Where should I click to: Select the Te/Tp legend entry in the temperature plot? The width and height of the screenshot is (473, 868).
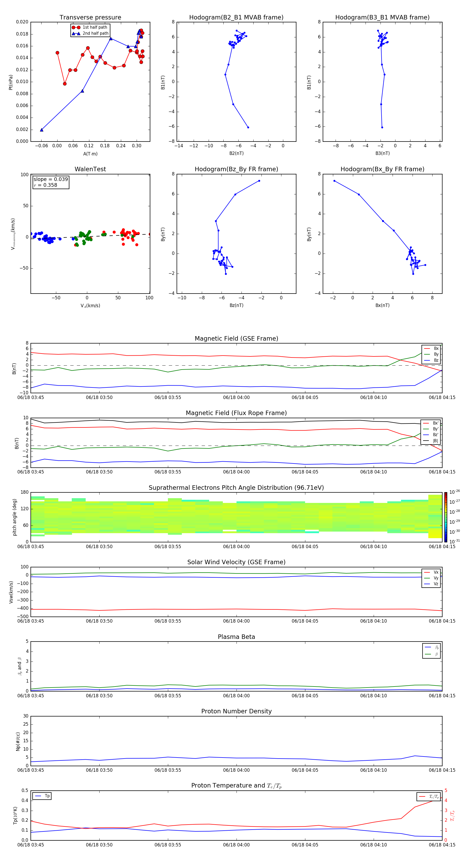coord(429,796)
